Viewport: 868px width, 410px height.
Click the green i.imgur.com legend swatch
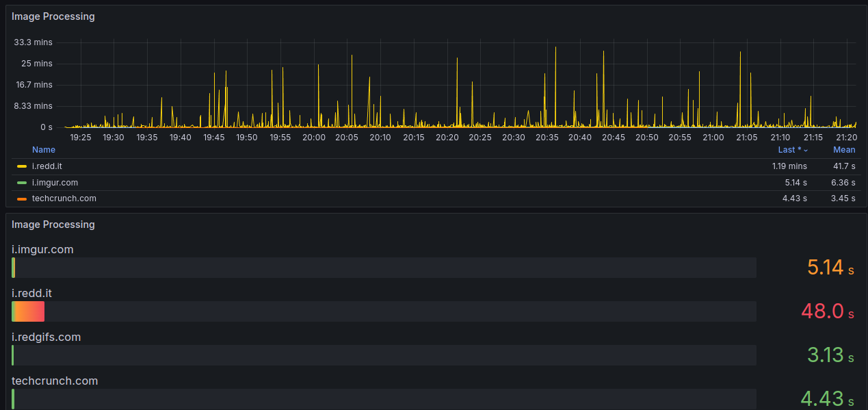[x=22, y=183]
